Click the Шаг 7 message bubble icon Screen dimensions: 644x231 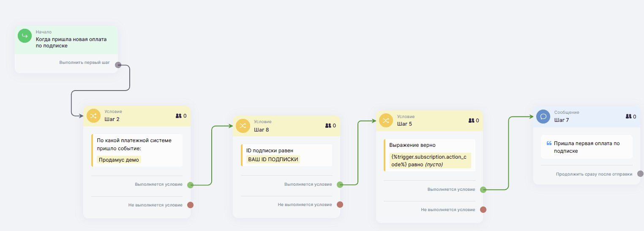543,116
